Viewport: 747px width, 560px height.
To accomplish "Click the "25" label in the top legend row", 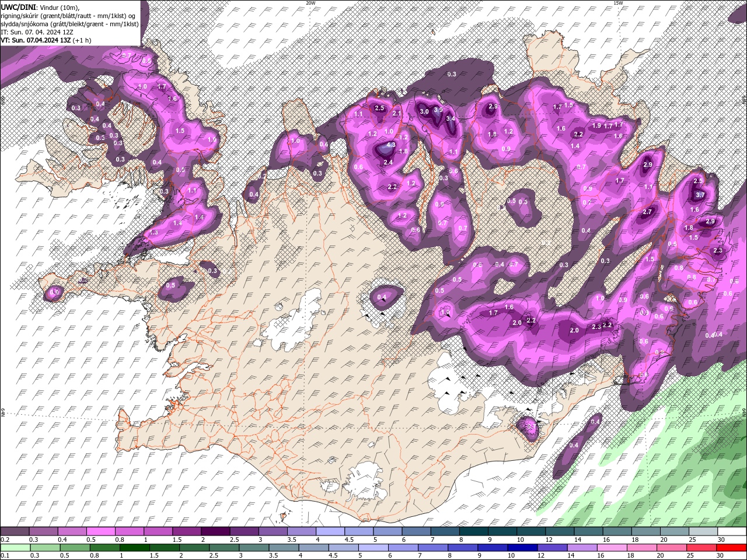I will click(x=692, y=540).
